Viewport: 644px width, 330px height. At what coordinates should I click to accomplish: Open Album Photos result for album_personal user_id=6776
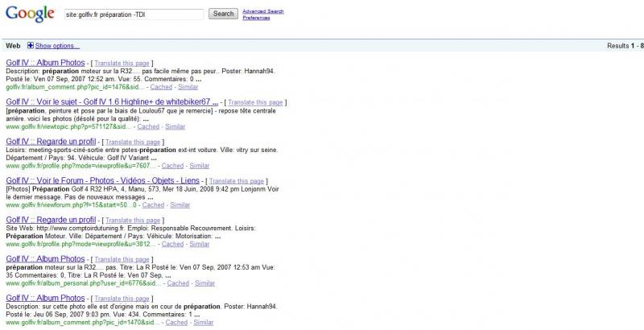point(45,259)
